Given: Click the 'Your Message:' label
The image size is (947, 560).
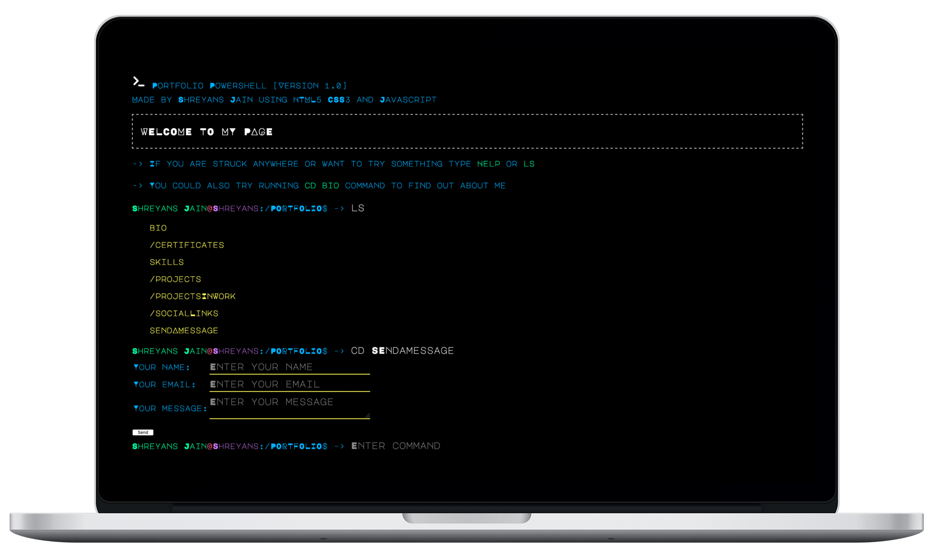Looking at the screenshot, I should tap(170, 409).
